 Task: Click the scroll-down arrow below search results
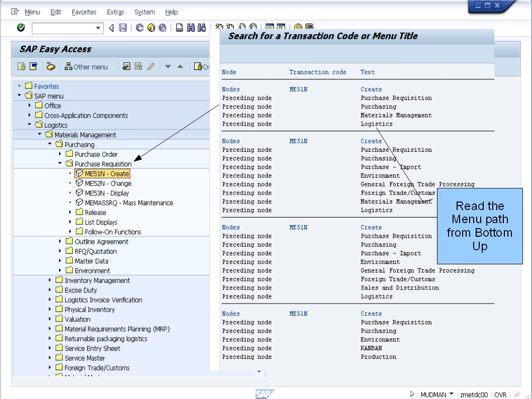click(259, 372)
